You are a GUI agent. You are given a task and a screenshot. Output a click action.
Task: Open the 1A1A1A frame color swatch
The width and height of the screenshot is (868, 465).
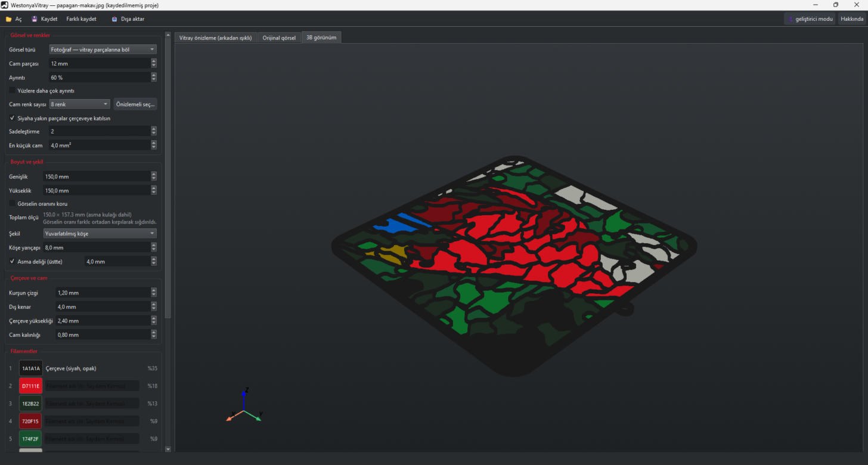[x=30, y=368]
